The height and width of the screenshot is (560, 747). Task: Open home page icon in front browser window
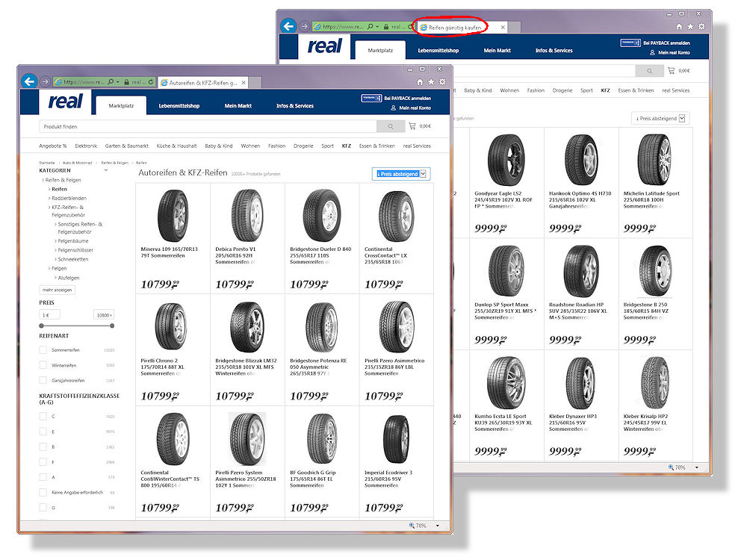click(x=420, y=82)
